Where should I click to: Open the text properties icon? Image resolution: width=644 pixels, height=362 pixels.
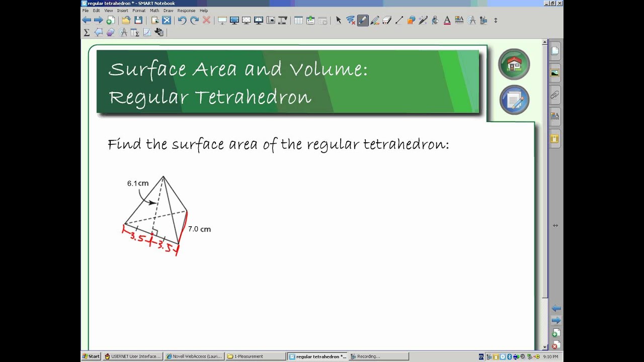pyautogui.click(x=459, y=20)
